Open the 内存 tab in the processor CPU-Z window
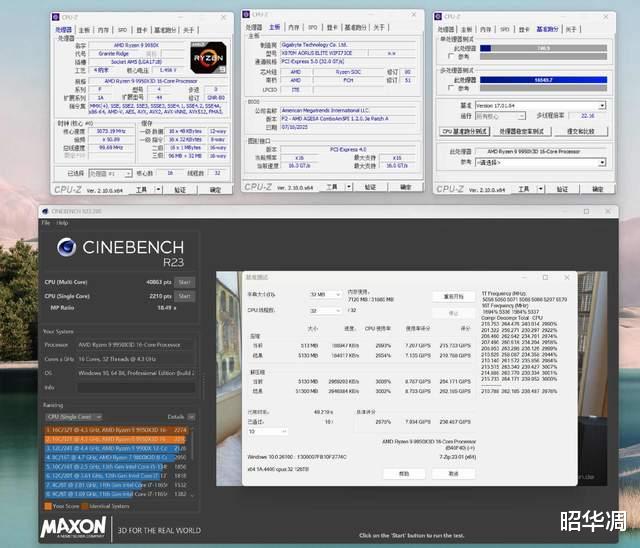This screenshot has height=548, width=640. 103,30
